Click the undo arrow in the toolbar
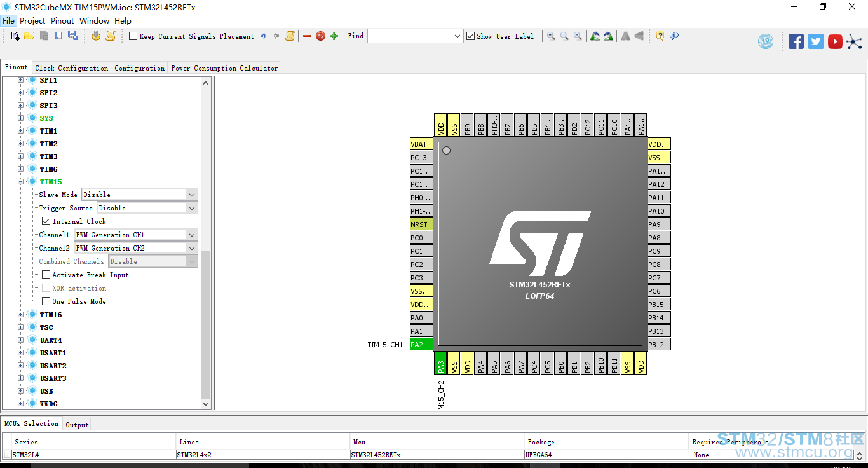This screenshot has width=868, height=468. 263,36
